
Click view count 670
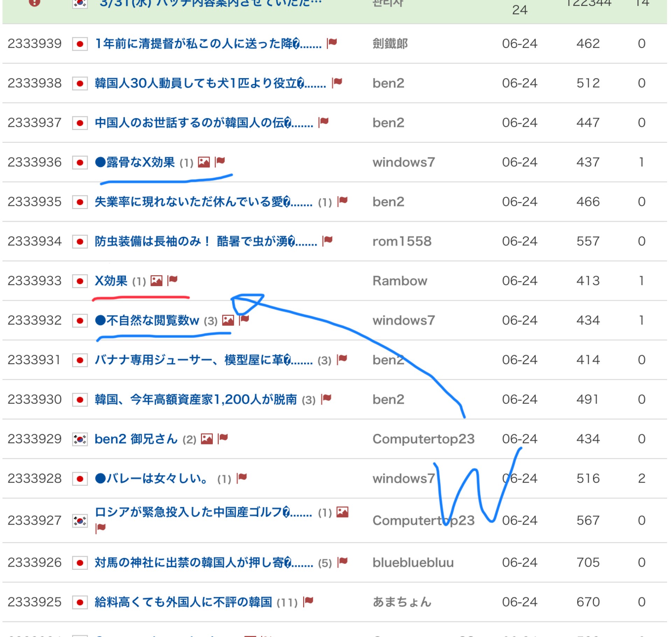588,603
